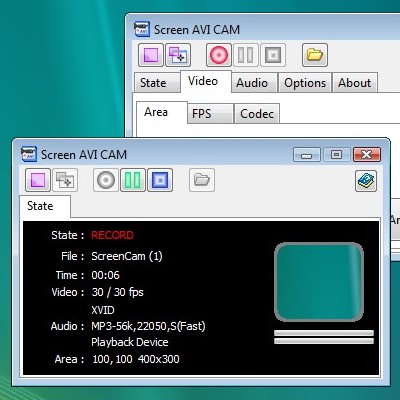Click the upper audio level bar
Image resolution: width=400 pixels, height=400 pixels.
(x=324, y=333)
